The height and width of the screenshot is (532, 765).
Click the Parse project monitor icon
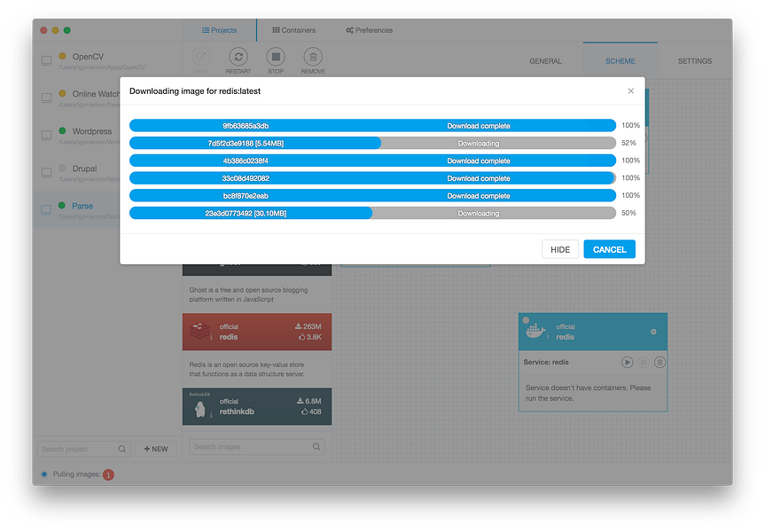pyautogui.click(x=46, y=210)
